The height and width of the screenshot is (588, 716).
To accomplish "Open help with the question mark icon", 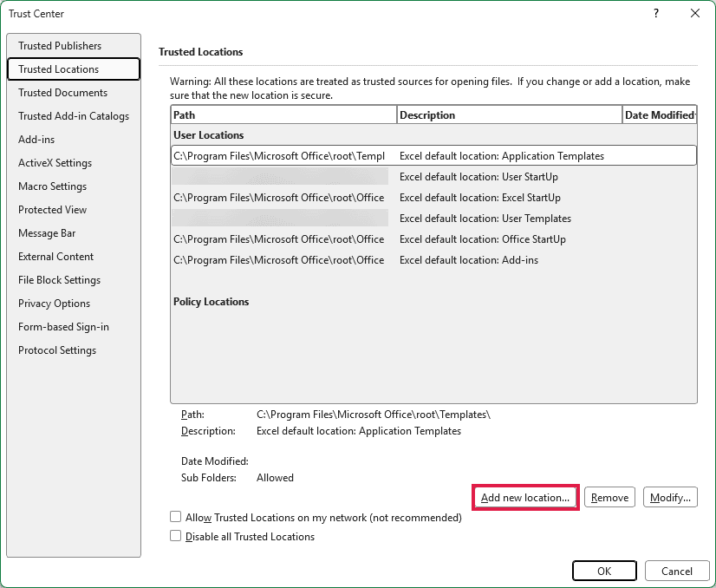I will pos(656,13).
